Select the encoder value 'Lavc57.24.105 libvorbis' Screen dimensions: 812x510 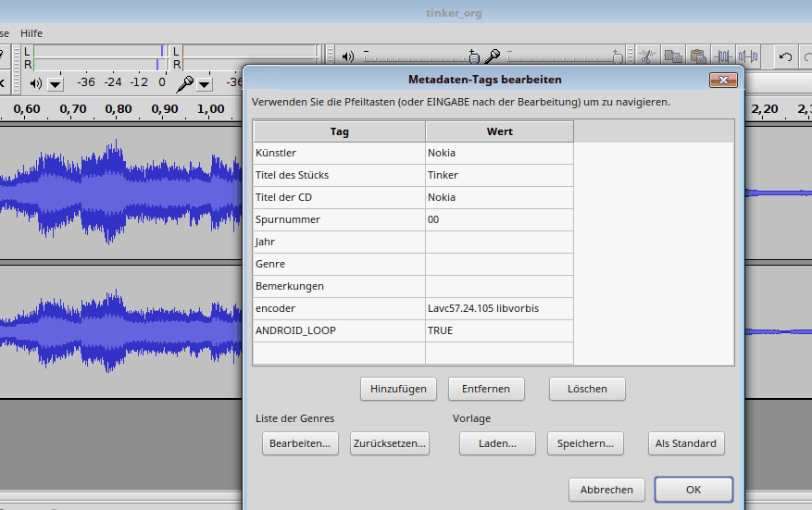499,309
